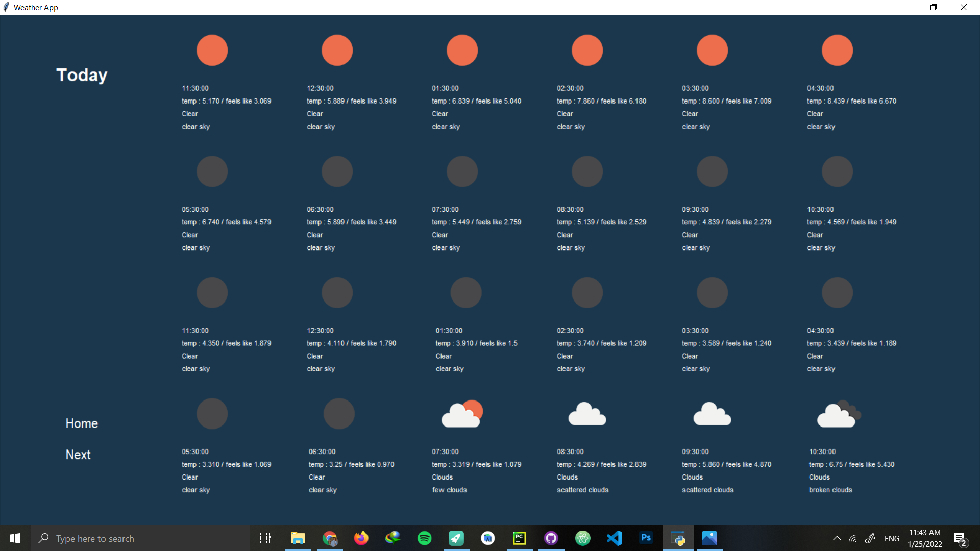Open GitHub Desktop from the taskbar

[551, 538]
